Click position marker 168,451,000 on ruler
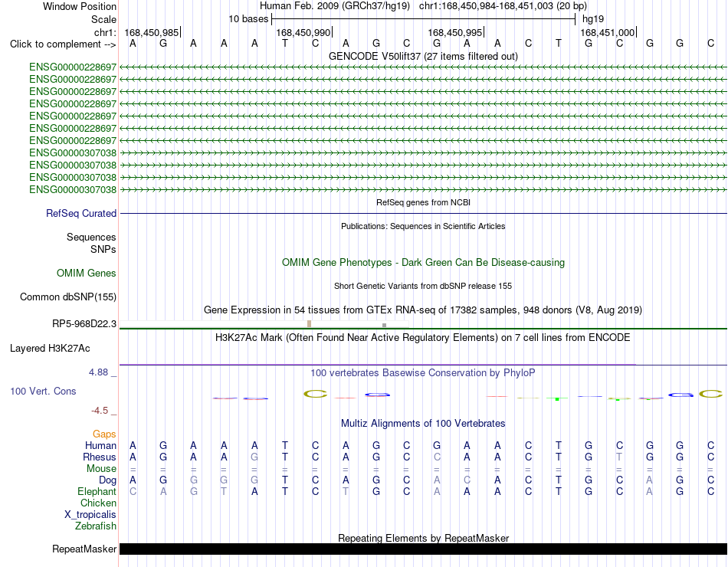728x567 pixels. (607, 32)
